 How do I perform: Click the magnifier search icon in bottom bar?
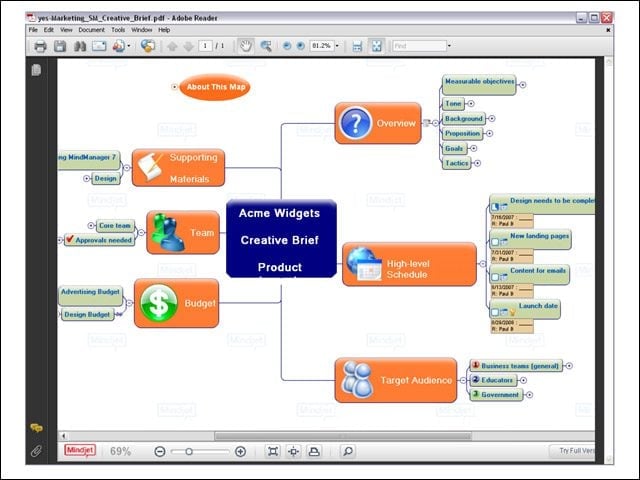tap(348, 451)
